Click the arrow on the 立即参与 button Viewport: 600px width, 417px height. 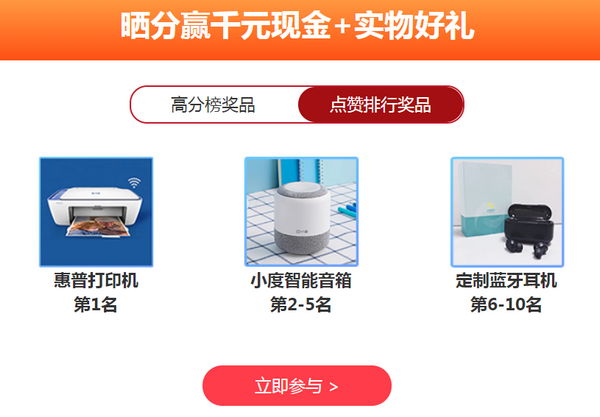[333, 387]
